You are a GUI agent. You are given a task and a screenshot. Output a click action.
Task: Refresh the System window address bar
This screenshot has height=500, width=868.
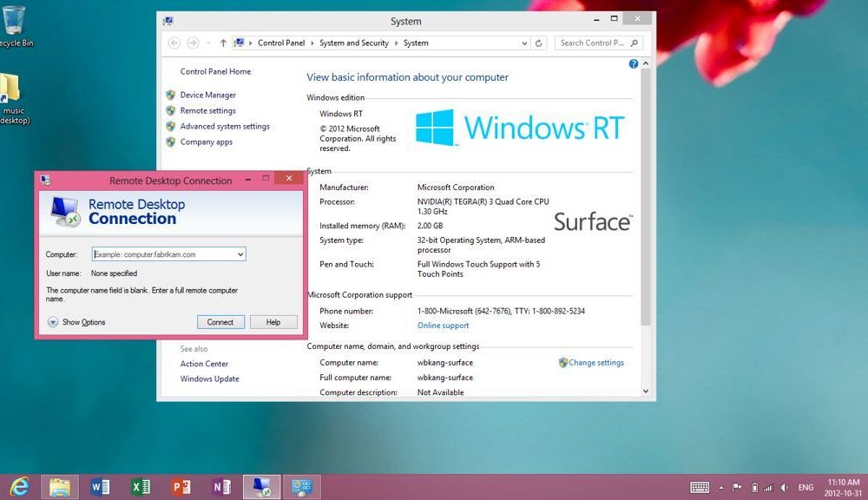(538, 43)
